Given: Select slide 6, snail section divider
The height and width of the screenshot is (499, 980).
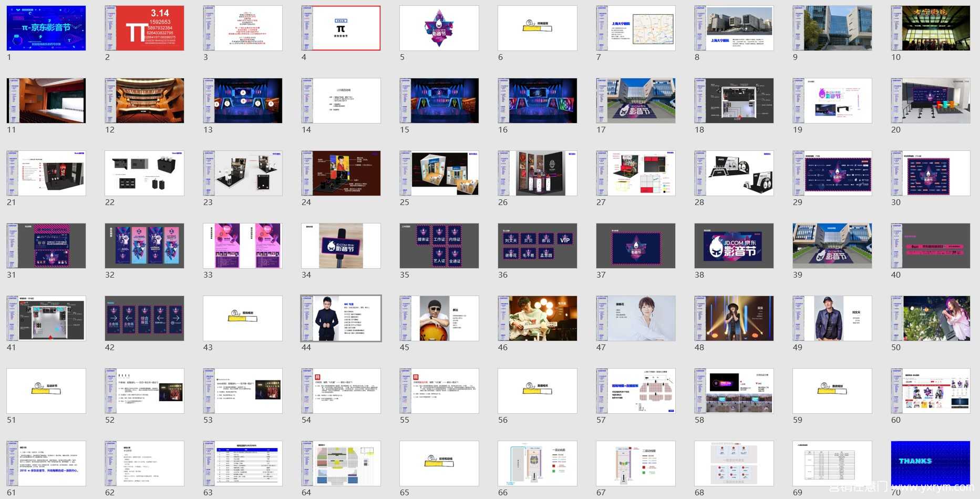Looking at the screenshot, I should 538,28.
